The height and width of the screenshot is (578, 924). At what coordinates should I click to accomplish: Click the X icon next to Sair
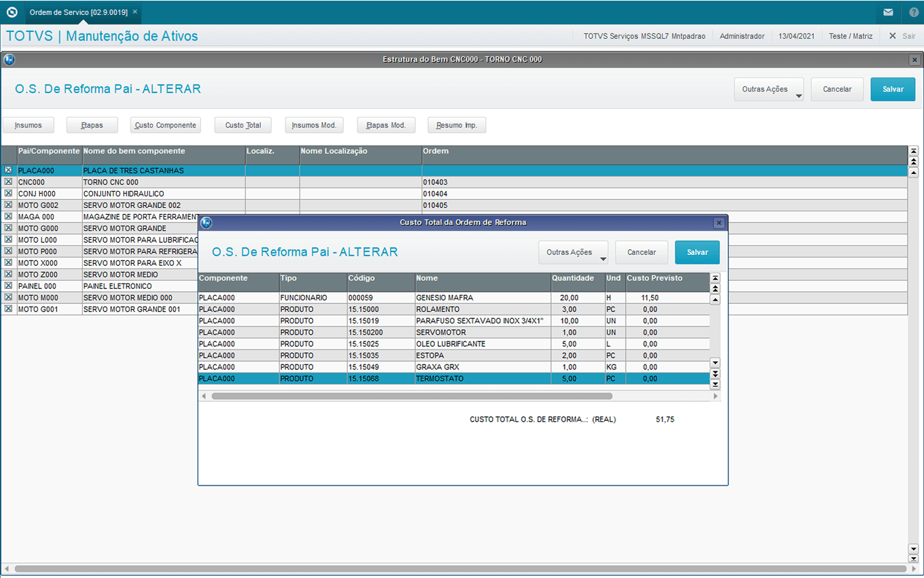pyautogui.click(x=893, y=36)
